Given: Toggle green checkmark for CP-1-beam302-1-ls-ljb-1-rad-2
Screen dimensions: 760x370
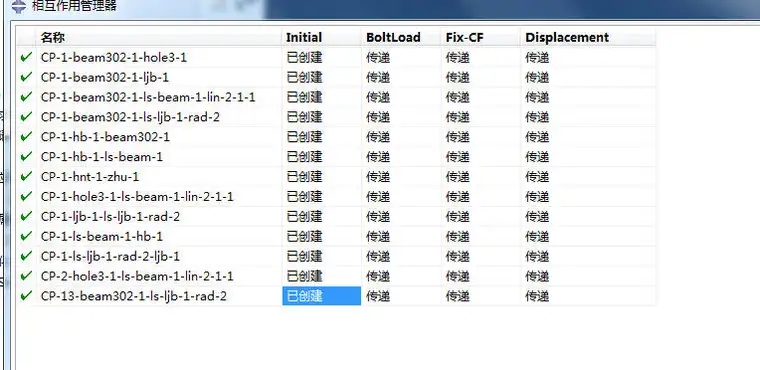Looking at the screenshot, I should (x=26, y=117).
